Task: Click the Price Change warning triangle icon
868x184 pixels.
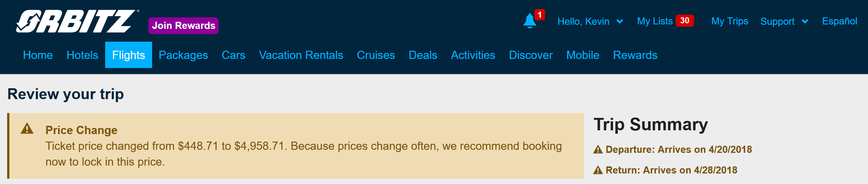Action: coord(27,128)
